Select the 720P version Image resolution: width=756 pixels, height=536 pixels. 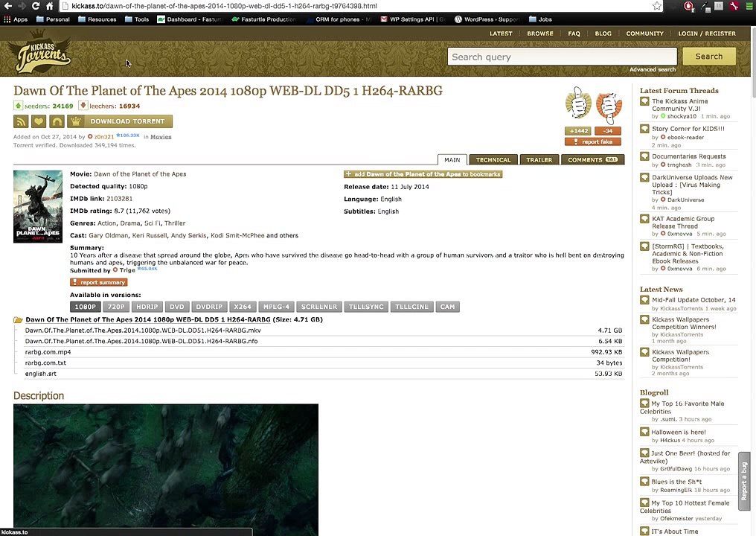[116, 307]
